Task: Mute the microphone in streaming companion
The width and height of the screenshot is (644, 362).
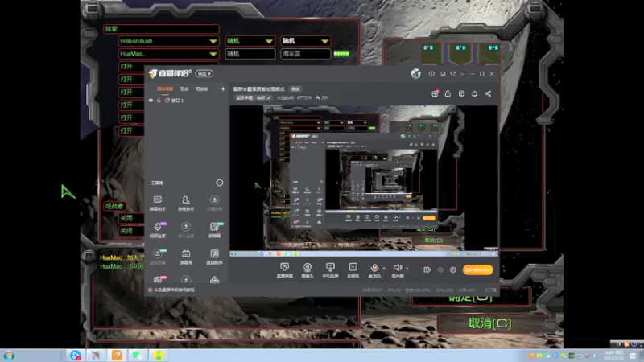Action: [x=374, y=270]
